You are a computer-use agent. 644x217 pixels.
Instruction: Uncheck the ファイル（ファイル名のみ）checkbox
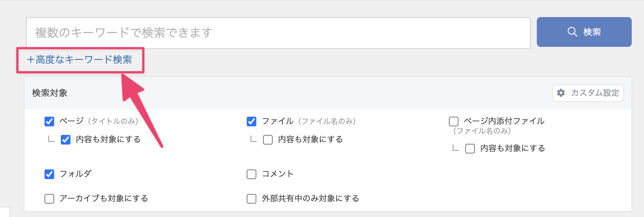click(x=252, y=122)
